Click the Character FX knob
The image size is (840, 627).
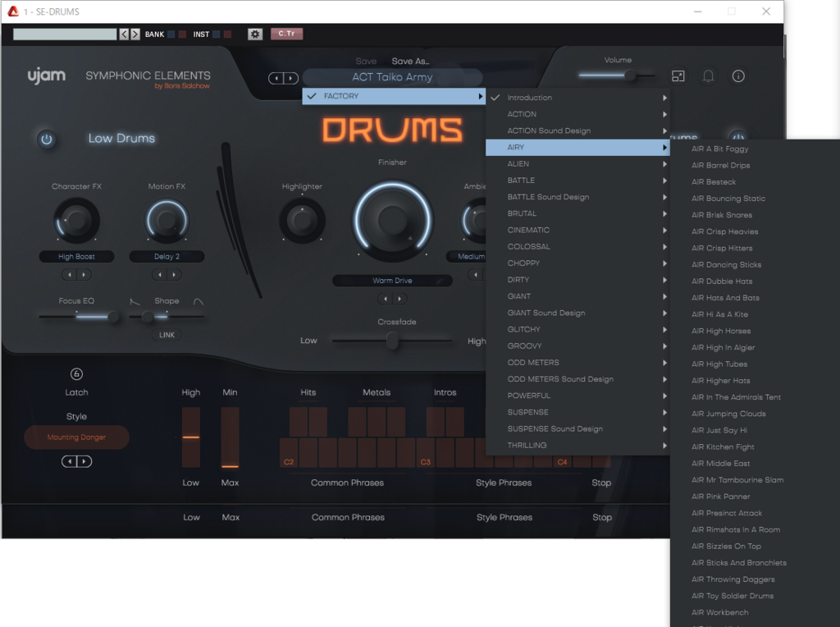76,220
